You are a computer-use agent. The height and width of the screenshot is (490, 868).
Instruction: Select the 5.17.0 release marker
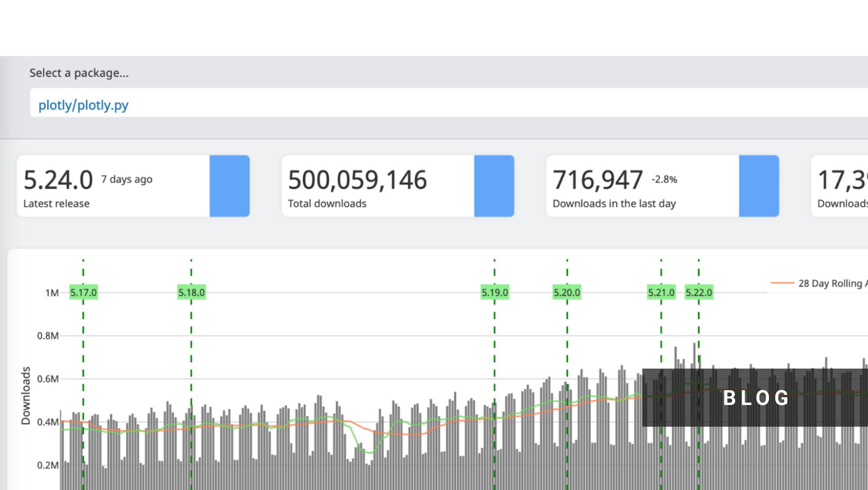pyautogui.click(x=83, y=292)
